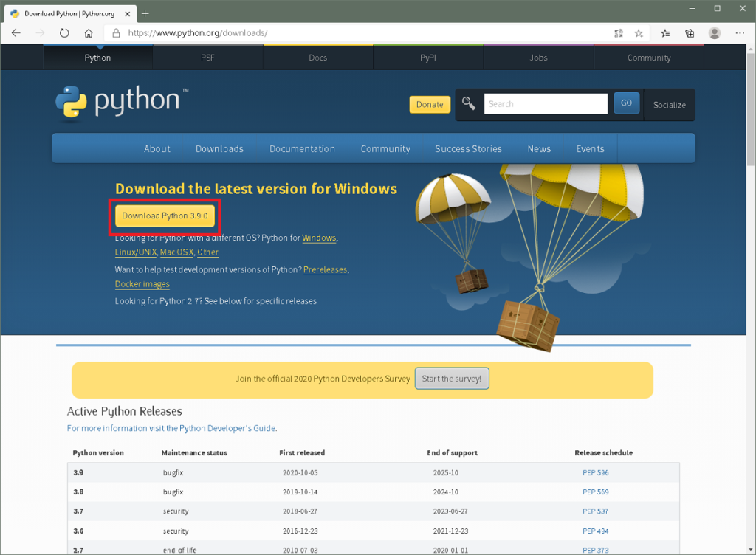Open a new tab with the plus button
Image resolution: width=756 pixels, height=555 pixels.
click(145, 13)
